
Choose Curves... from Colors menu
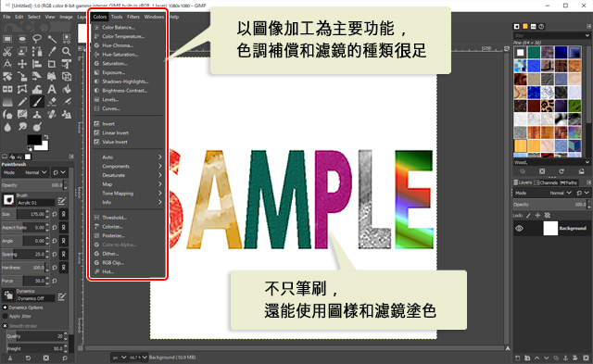click(128, 108)
